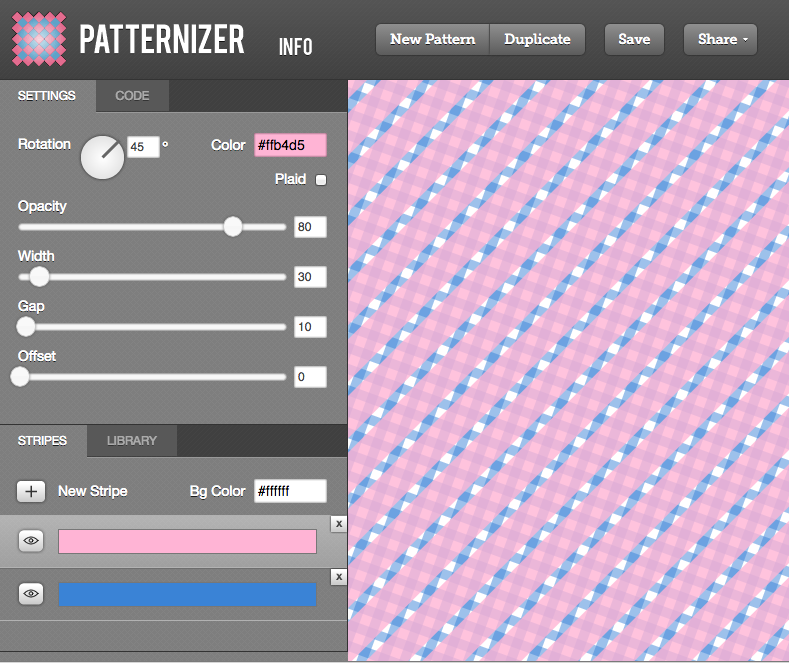Click the Bg Color field showing #ffffff

click(290, 491)
